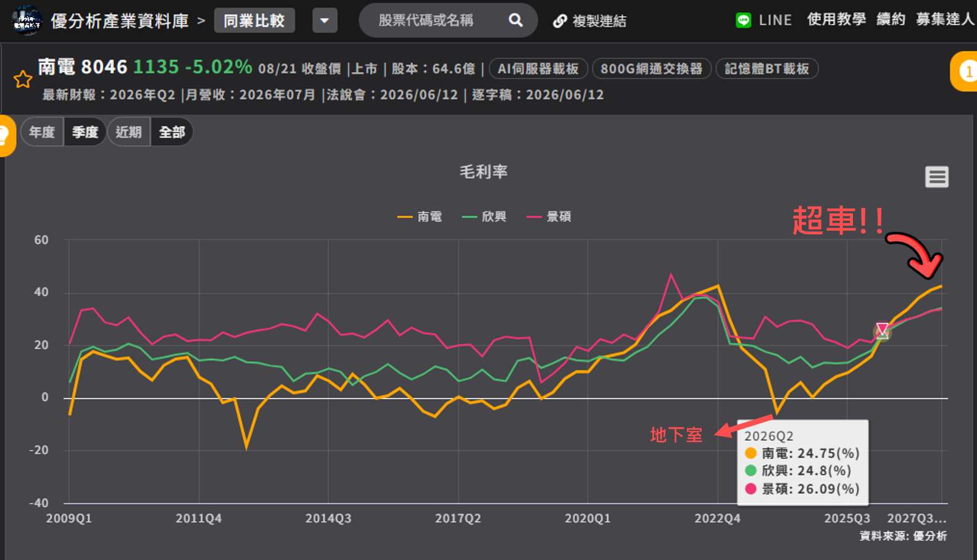Open 募集達人 menu item

(945, 20)
